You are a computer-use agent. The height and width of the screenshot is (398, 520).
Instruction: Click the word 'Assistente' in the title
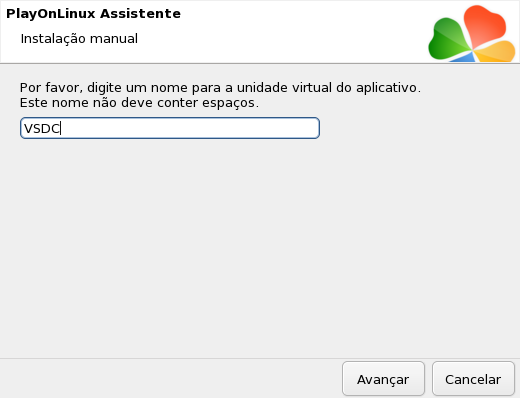click(140, 14)
